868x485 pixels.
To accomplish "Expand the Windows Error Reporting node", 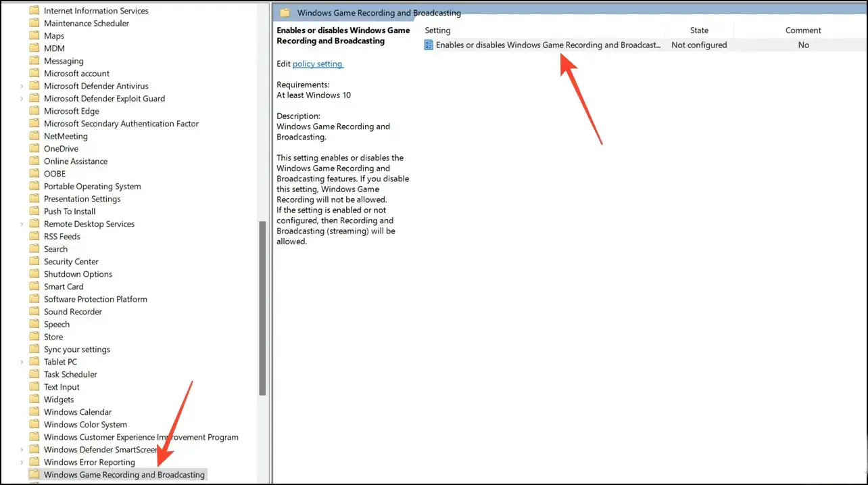I will click(x=22, y=462).
